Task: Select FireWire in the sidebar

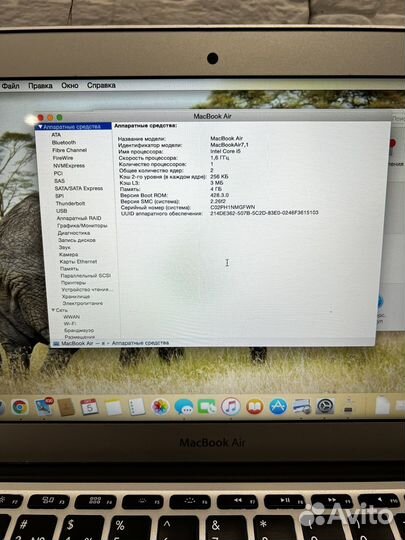Action: pyautogui.click(x=63, y=158)
